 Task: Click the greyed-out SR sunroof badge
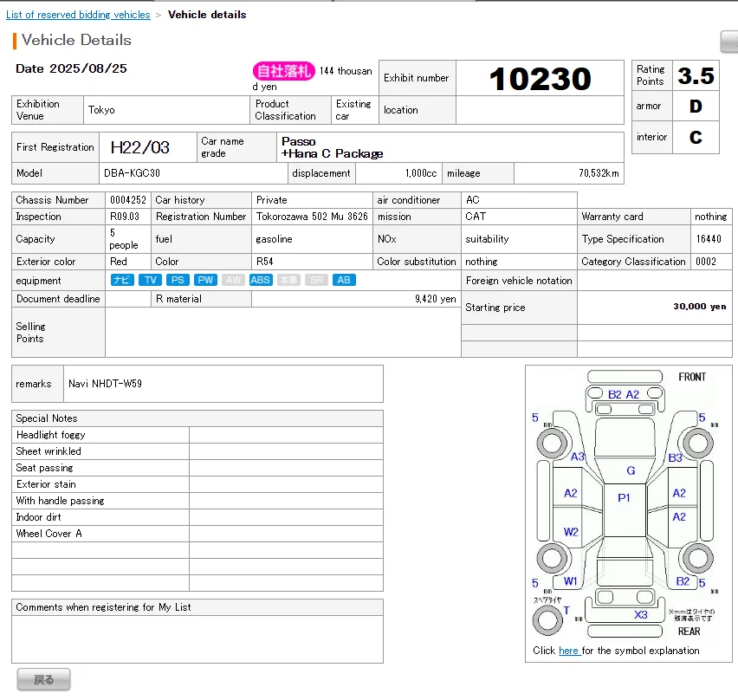pyautogui.click(x=317, y=280)
